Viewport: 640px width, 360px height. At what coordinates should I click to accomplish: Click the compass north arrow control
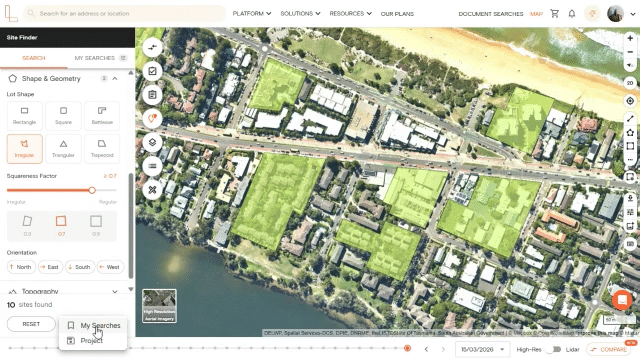[x=630, y=65]
